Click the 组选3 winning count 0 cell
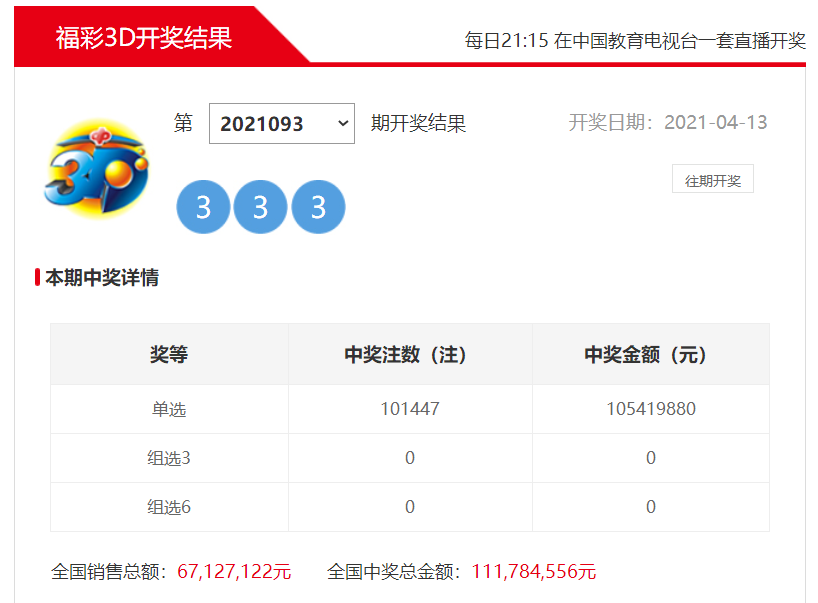The image size is (818, 603). [410, 458]
